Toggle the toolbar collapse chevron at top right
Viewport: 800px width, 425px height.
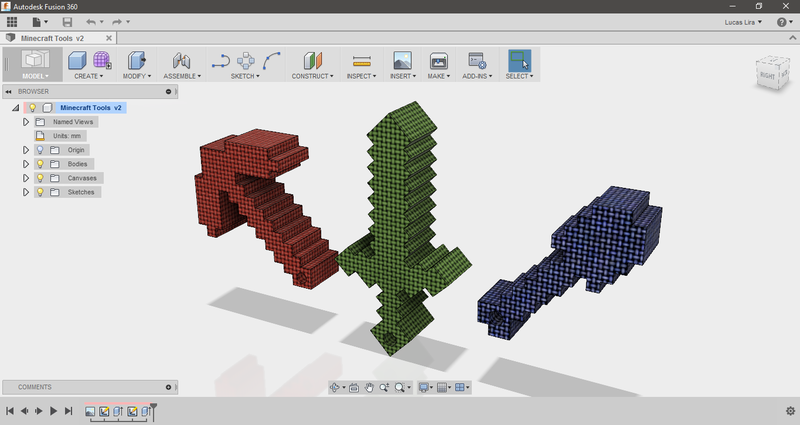[x=792, y=38]
